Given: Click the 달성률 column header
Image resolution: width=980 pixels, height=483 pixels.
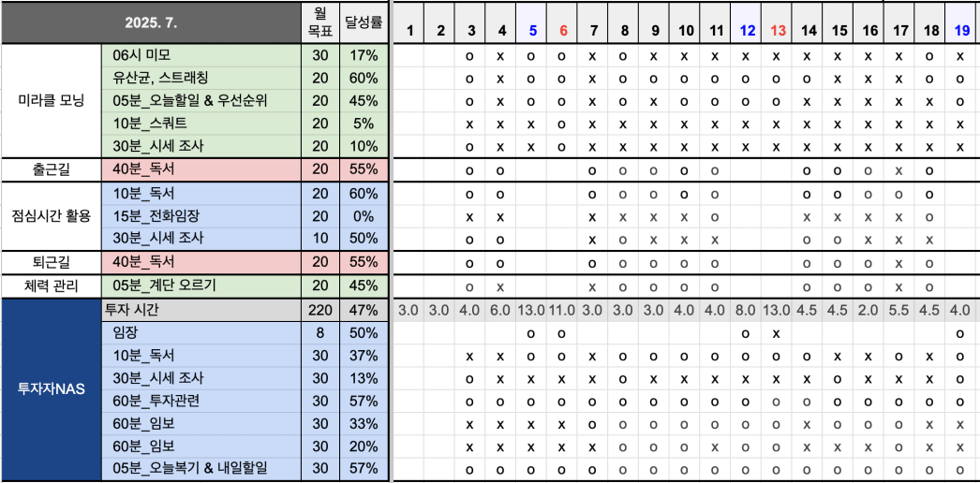Looking at the screenshot, I should coord(364,22).
